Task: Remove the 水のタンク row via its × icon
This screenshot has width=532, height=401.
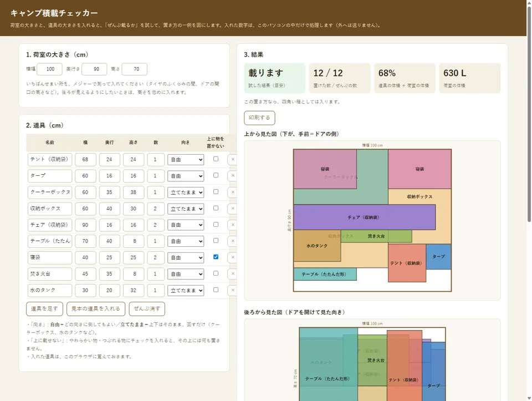Action: pos(232,290)
